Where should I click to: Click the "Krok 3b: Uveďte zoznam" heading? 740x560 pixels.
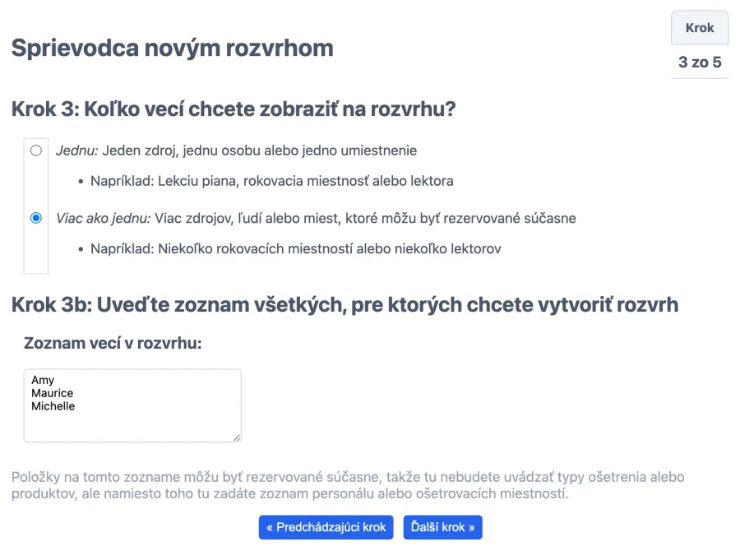click(345, 305)
